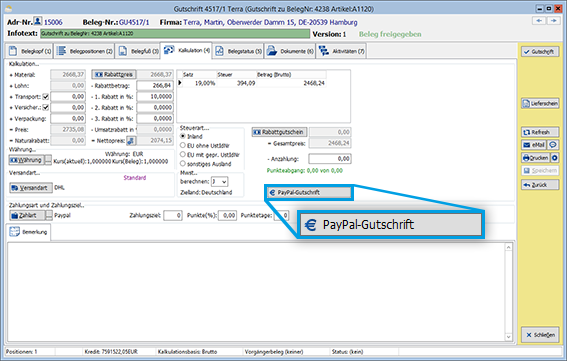Select sonstiges Ausland radio button
Viewport: 567px width, 361px height.
coord(183,164)
